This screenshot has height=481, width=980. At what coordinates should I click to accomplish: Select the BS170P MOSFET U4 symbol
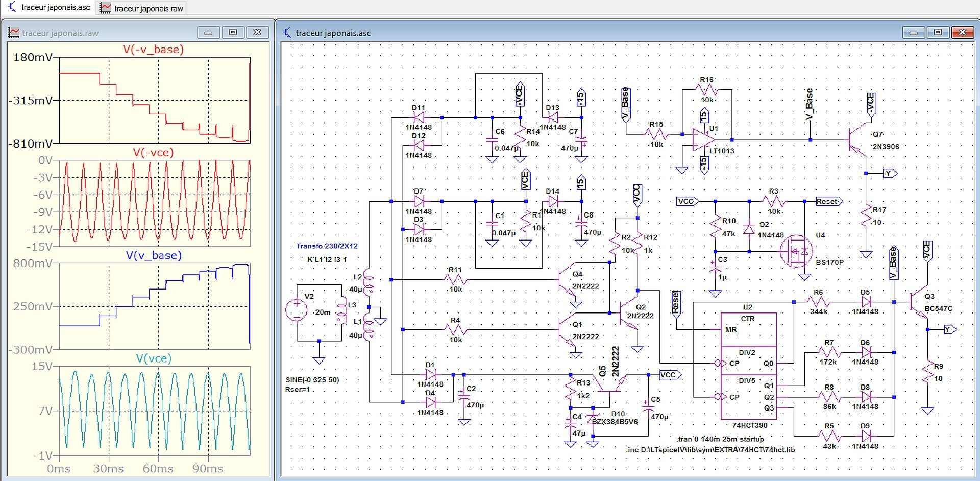796,251
